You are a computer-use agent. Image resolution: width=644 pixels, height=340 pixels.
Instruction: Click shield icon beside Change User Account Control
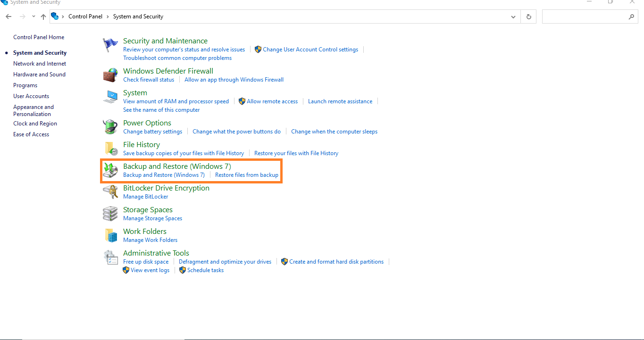click(258, 50)
